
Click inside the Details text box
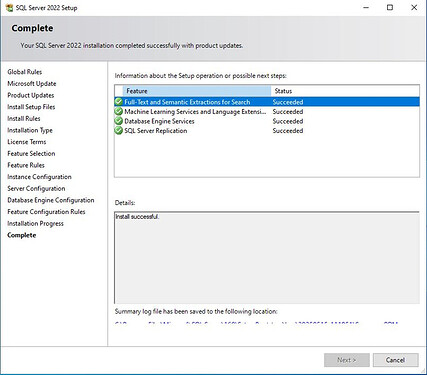[267, 258]
